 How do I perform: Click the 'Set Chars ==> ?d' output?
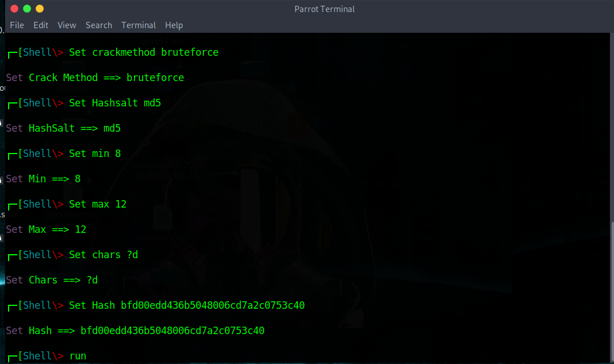(x=52, y=280)
